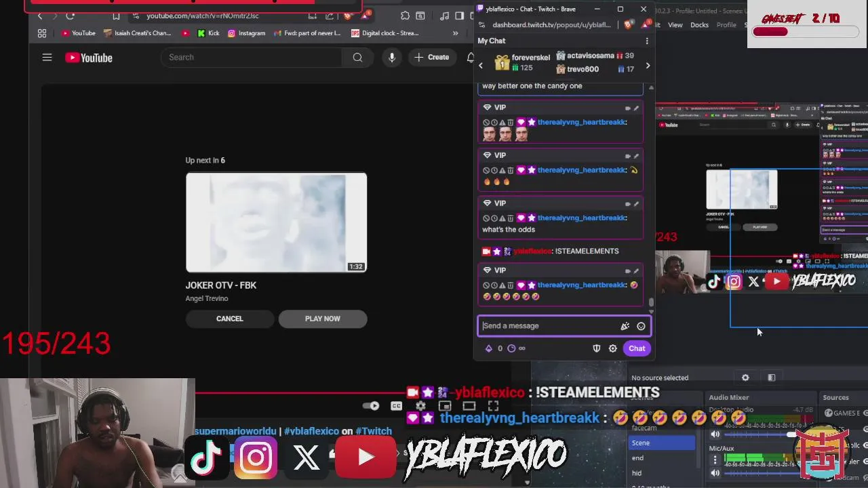Click the Brave Shields icon in Twitch popout
This screenshot has height=488, width=868.
629,24
